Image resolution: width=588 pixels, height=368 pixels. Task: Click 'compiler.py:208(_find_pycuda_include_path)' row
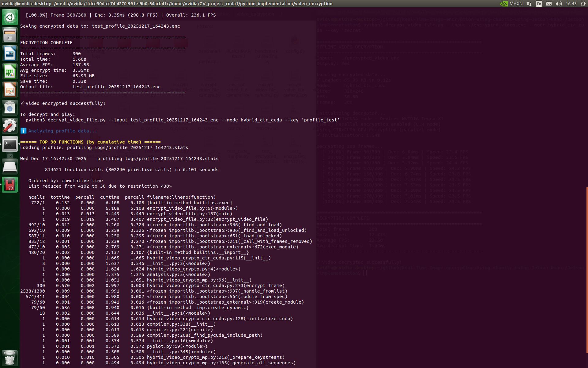(141, 335)
